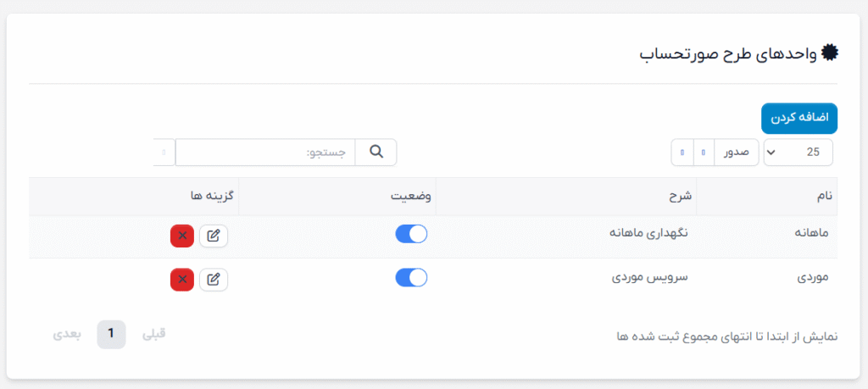The height and width of the screenshot is (389, 868).
Task: Click the magnifying glass search icon
Action: [x=376, y=153]
